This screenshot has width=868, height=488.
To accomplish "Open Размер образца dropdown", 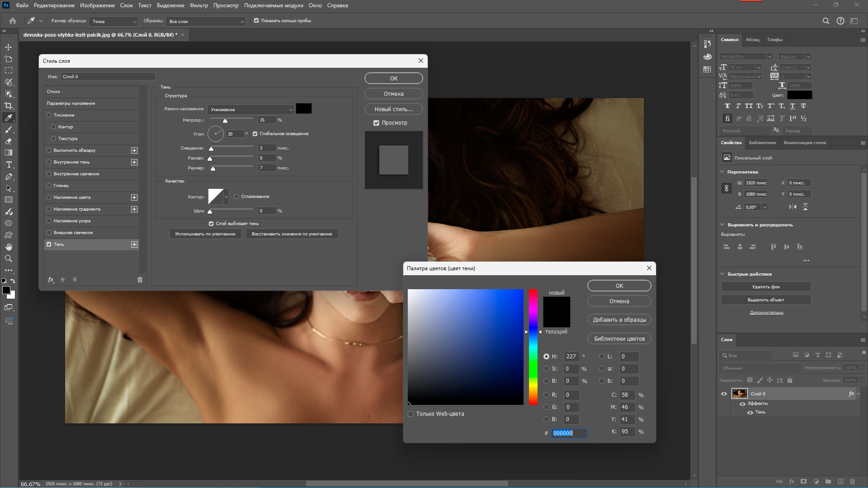I will point(113,21).
